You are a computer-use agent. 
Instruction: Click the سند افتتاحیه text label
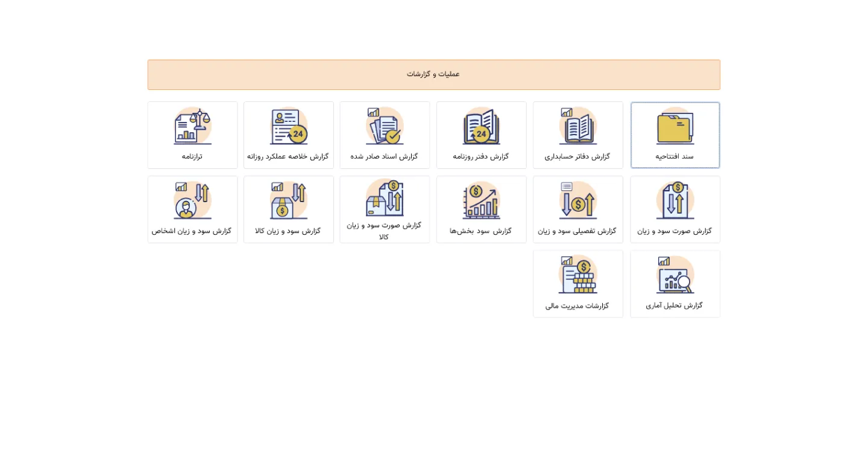[x=675, y=156]
